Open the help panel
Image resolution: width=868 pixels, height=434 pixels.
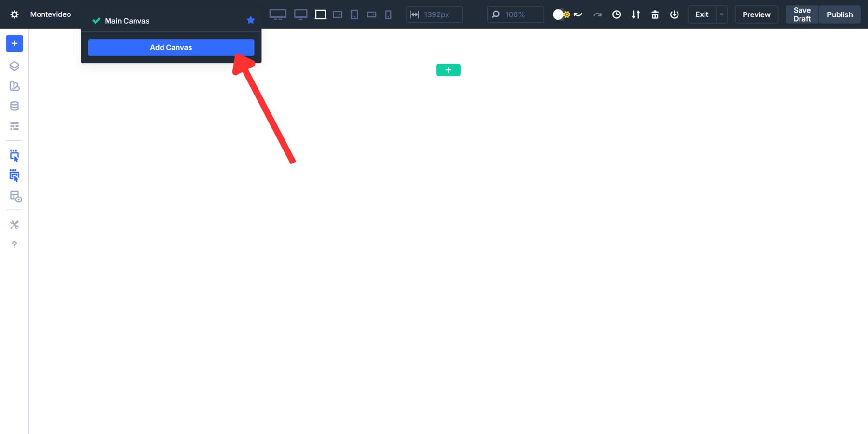point(14,244)
